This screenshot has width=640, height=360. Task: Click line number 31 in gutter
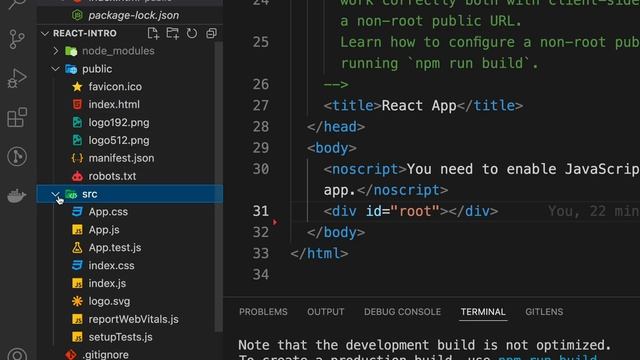tap(260, 211)
